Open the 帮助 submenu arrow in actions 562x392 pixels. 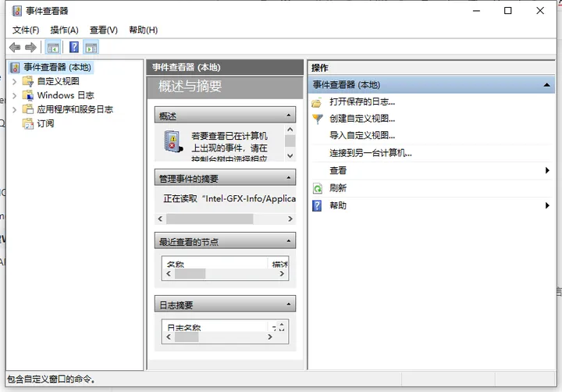(x=547, y=205)
